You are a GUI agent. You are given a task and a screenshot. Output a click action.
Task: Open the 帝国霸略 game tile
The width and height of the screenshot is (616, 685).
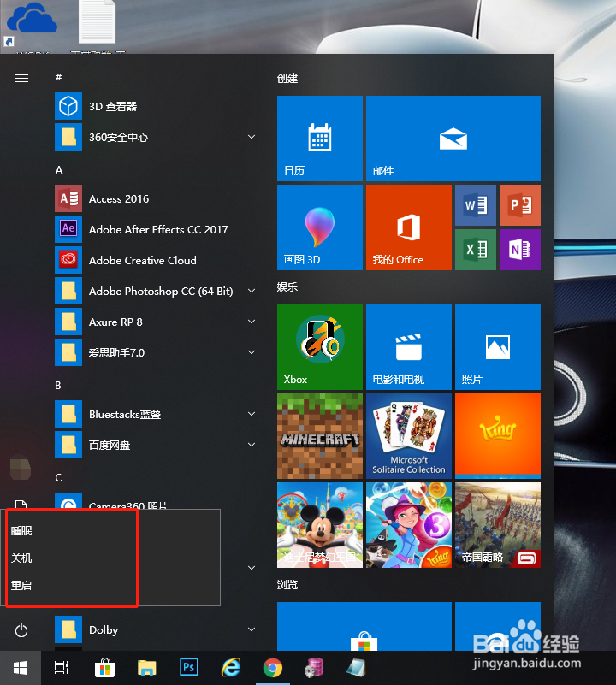click(498, 525)
